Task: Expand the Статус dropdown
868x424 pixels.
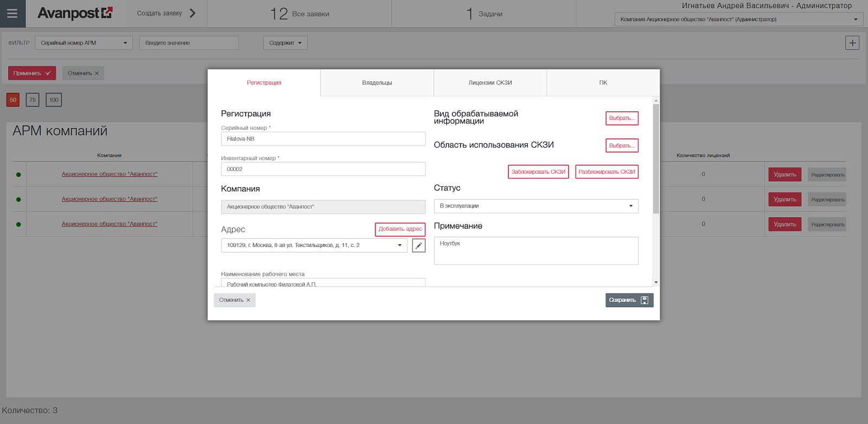Action: 536,206
